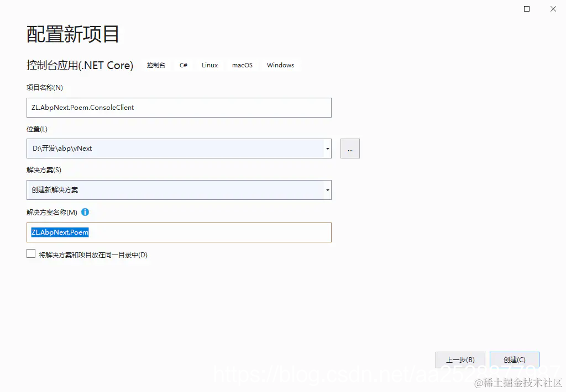Image resolution: width=566 pixels, height=392 pixels.
Task: Click the selected solution name ZL.AbpNext.Poem text
Action: click(59, 232)
